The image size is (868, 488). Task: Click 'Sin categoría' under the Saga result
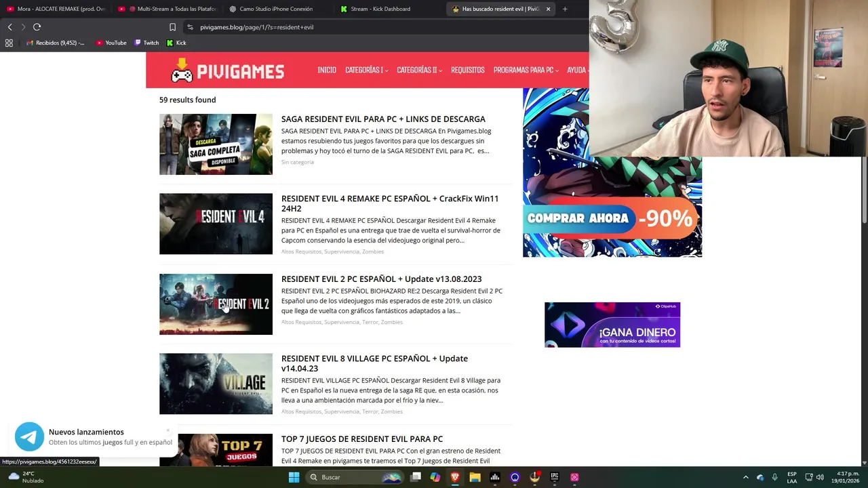[297, 162]
